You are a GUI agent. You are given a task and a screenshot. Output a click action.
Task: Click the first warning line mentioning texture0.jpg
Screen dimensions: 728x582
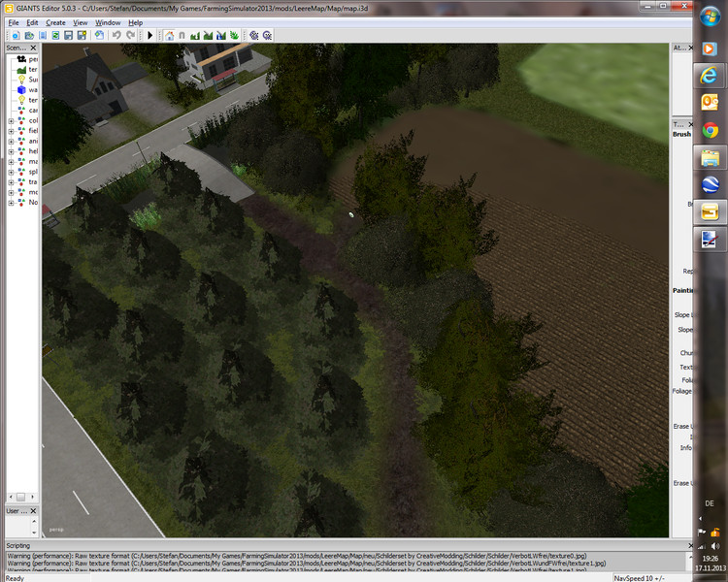pos(297,556)
